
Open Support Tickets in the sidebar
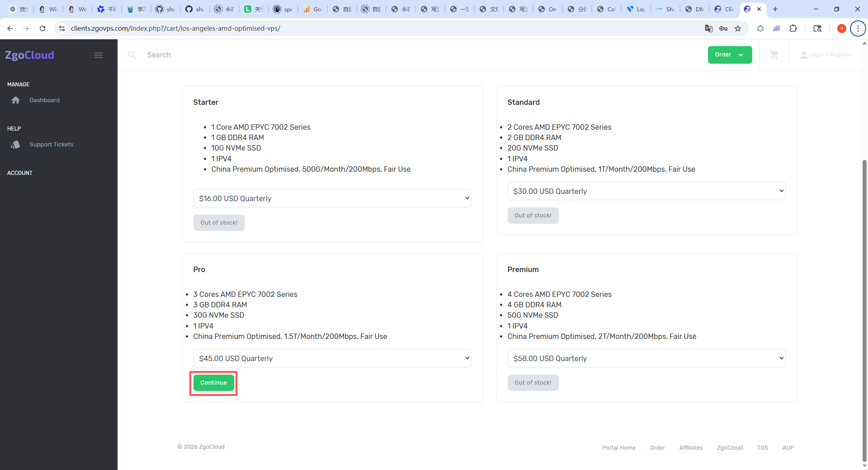(51, 145)
